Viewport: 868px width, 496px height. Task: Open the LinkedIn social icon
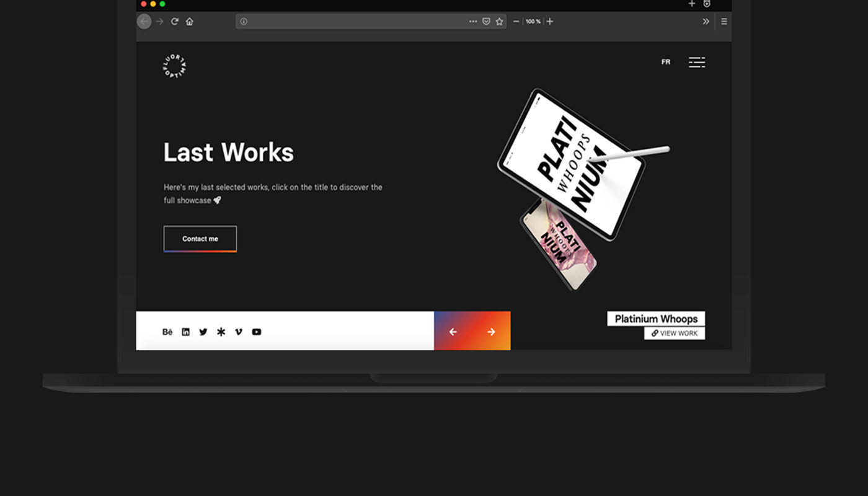[185, 332]
